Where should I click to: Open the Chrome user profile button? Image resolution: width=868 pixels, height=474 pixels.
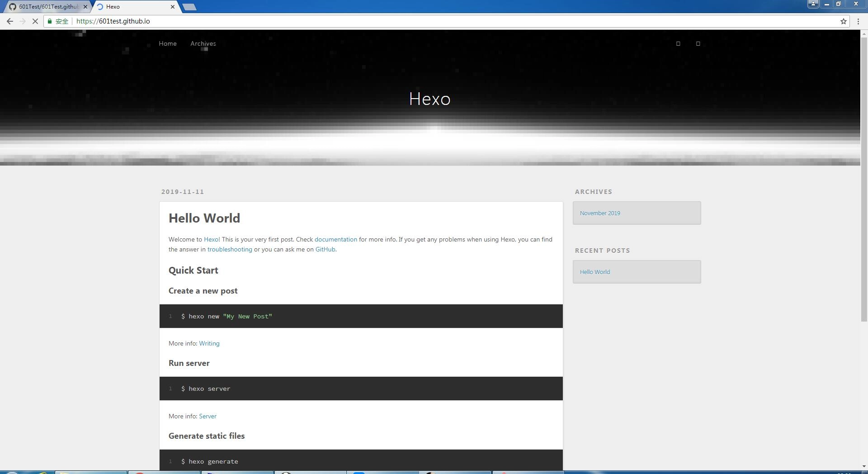(x=813, y=4)
